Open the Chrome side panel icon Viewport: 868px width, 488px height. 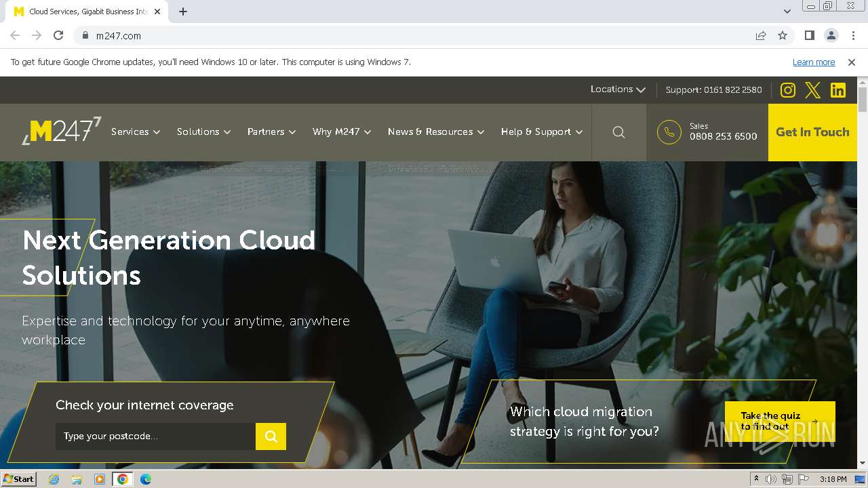tap(809, 35)
